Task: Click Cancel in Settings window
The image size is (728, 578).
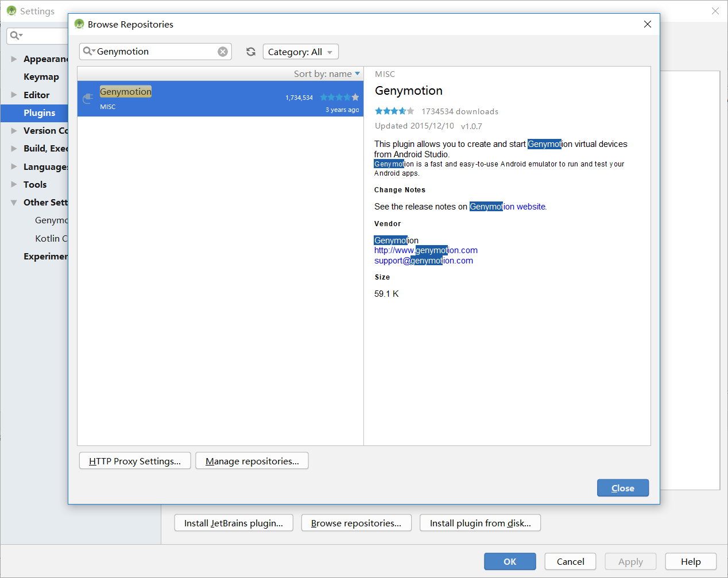Action: (571, 561)
